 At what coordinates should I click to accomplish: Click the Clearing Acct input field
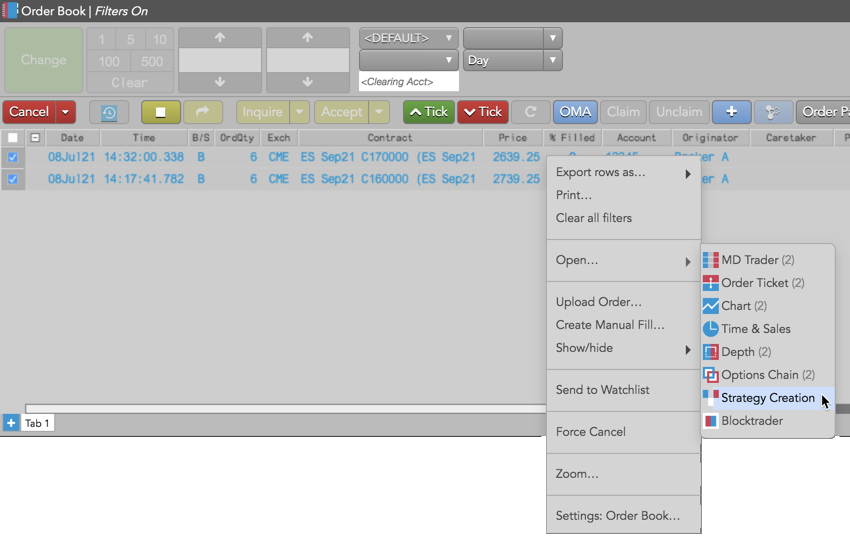click(x=408, y=81)
